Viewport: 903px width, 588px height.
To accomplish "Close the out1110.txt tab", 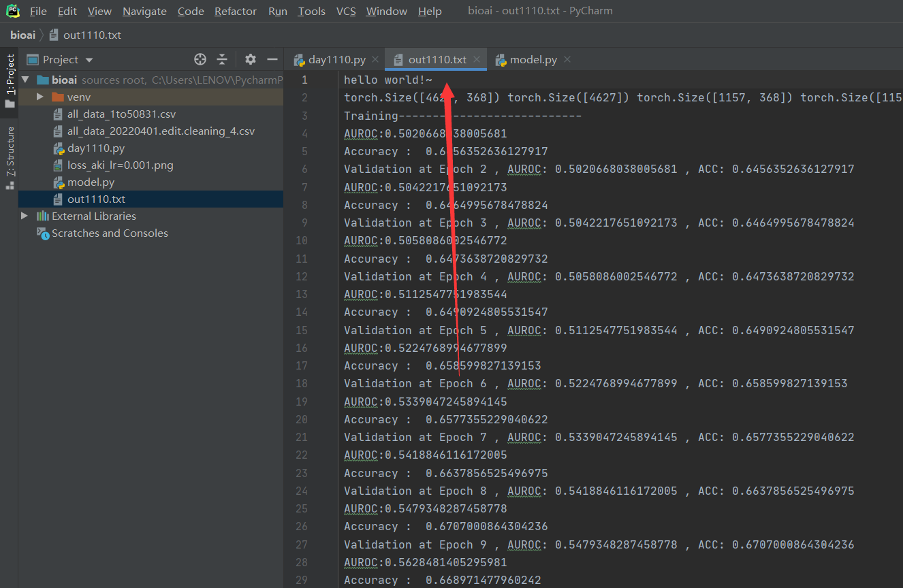I will pos(476,59).
